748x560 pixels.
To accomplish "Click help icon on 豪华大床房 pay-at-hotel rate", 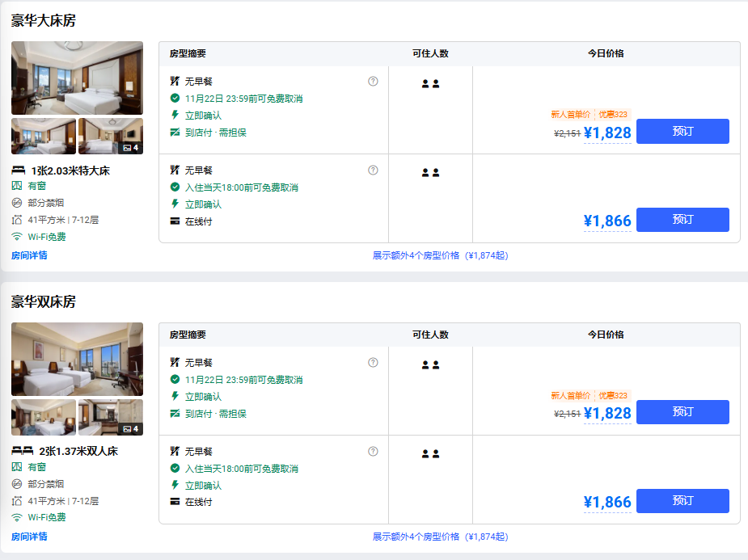I will coord(373,81).
